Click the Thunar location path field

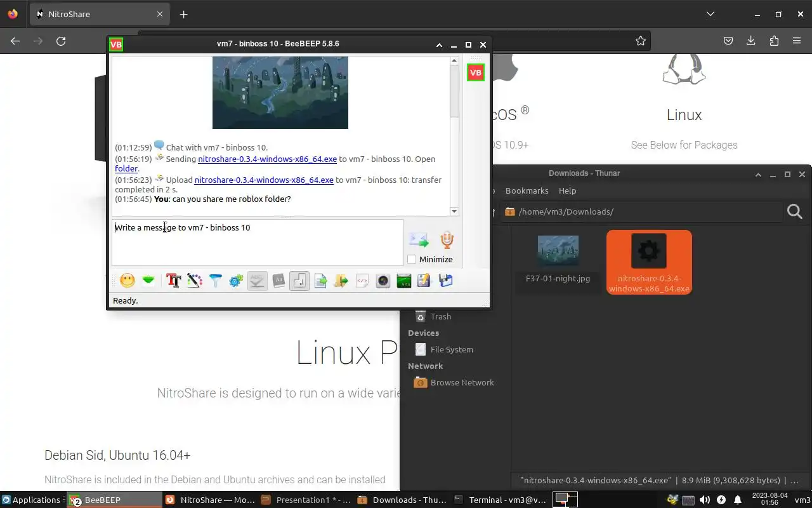(641, 211)
